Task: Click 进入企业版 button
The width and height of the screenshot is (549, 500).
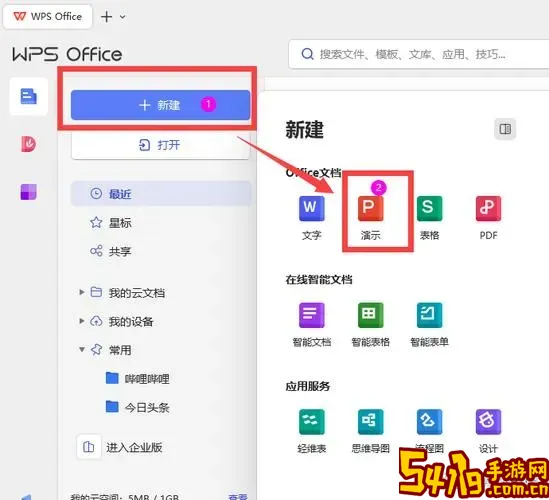Action: coord(120,447)
